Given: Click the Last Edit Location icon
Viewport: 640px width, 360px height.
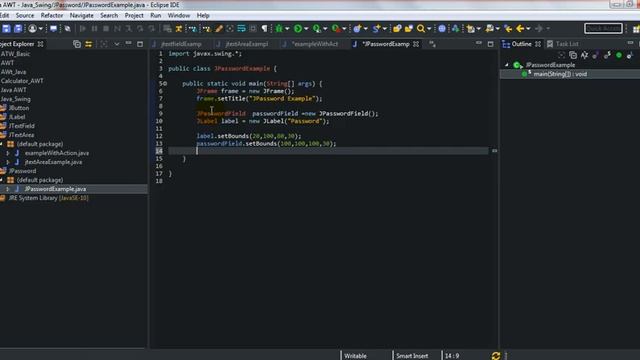Looking at the screenshot, I should coord(508,28).
